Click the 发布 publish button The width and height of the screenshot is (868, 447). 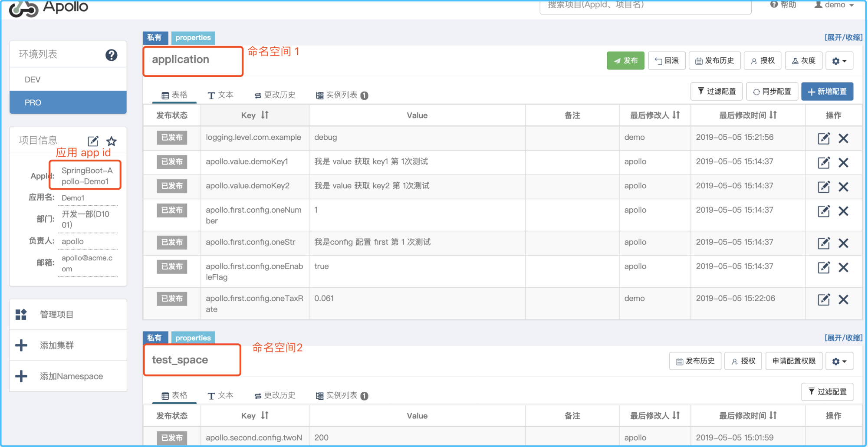point(625,60)
